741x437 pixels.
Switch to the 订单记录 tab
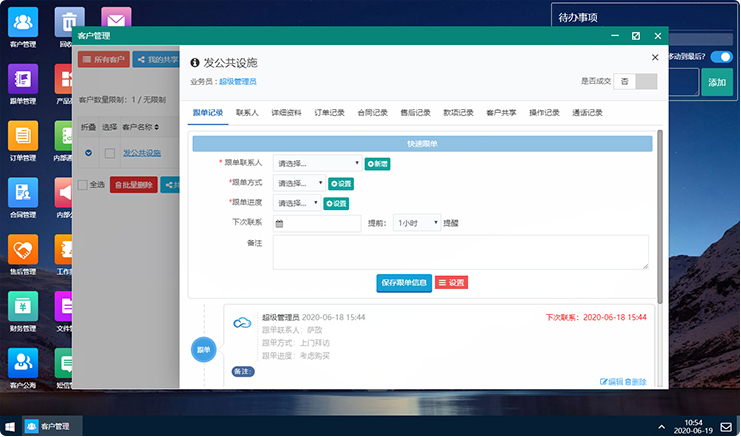[329, 112]
